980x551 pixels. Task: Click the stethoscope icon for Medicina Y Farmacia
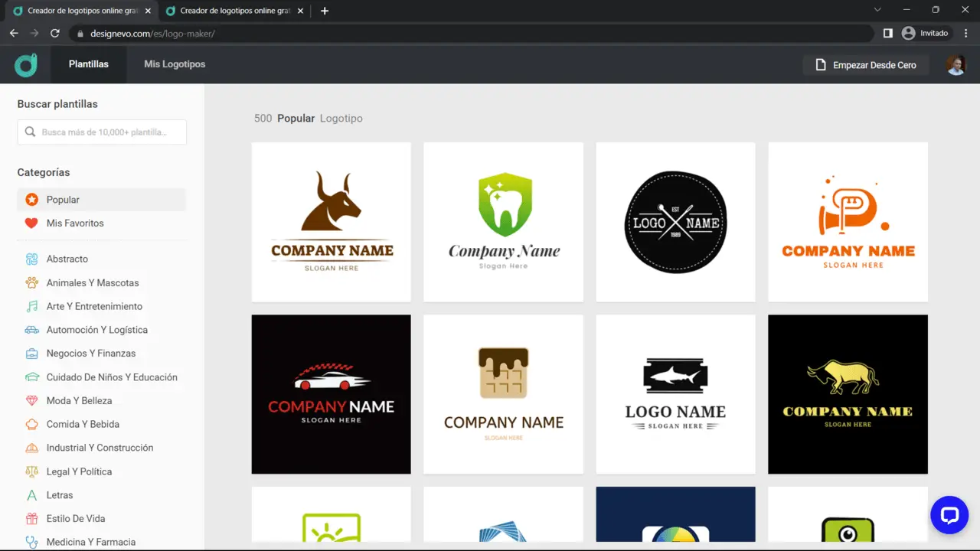coord(31,542)
